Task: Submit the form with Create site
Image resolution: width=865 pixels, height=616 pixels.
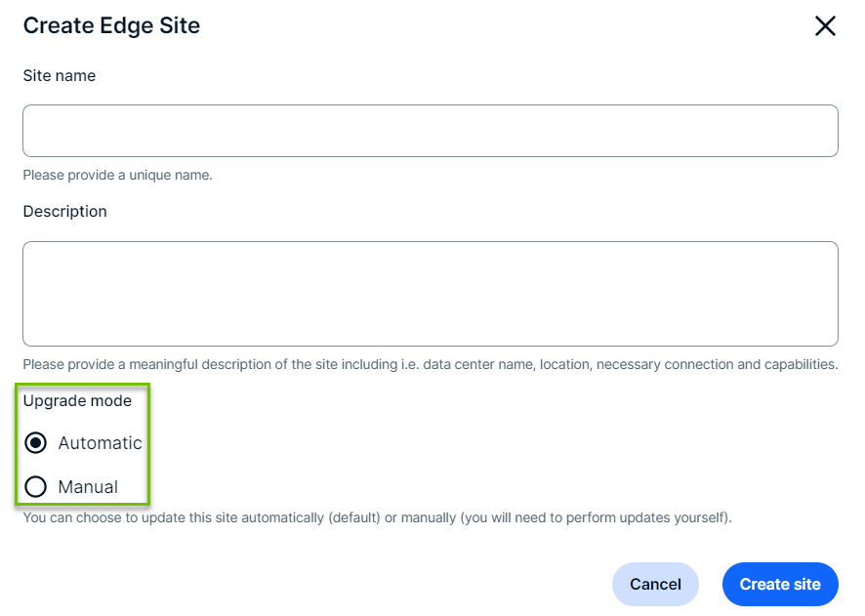Action: pyautogui.click(x=780, y=585)
